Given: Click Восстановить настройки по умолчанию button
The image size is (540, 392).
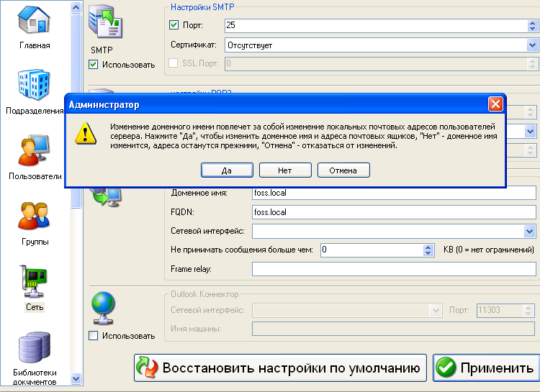Looking at the screenshot, I should [280, 368].
